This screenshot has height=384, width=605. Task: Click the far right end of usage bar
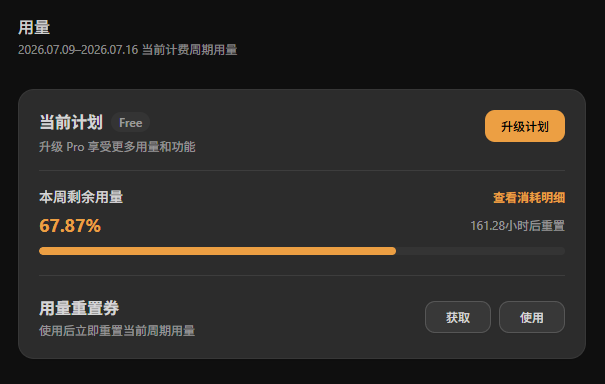[562, 251]
